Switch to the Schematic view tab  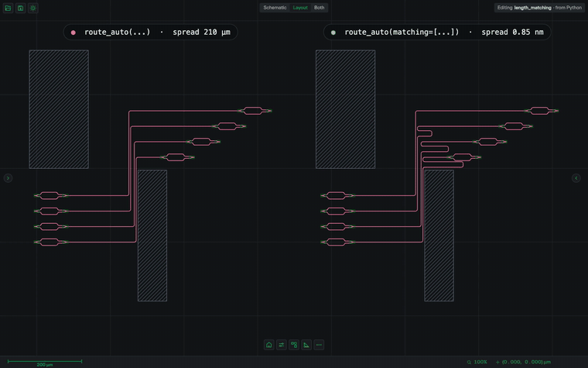coord(275,8)
